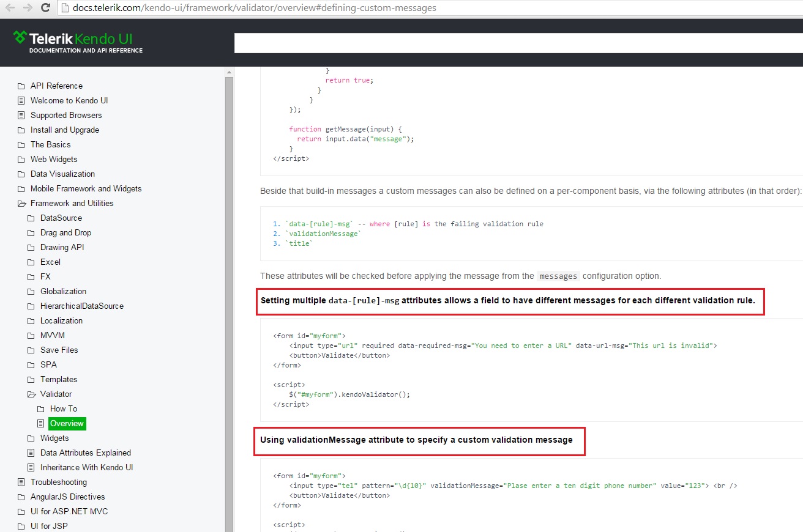Expand DataSource folder icon
The width and height of the screenshot is (803, 532).
tap(31, 218)
